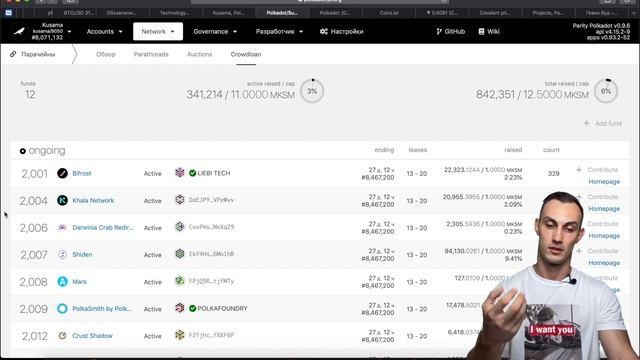Click the Shiden logo icon
The width and height of the screenshot is (640, 360).
[62, 254]
